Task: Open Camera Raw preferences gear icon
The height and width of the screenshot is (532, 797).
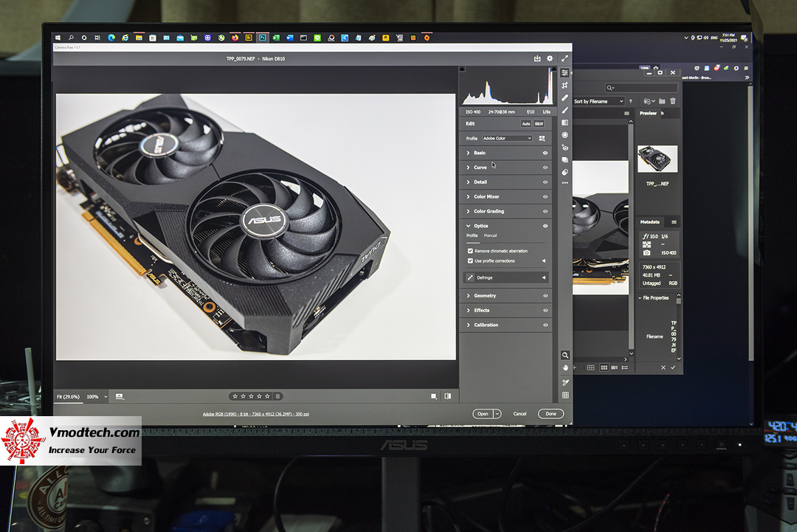Action: 550,58
